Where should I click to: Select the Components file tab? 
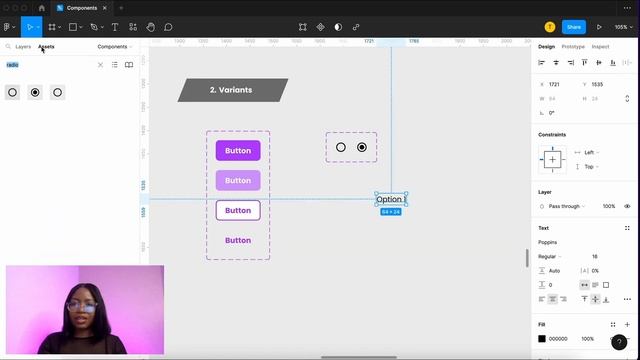[x=81, y=8]
